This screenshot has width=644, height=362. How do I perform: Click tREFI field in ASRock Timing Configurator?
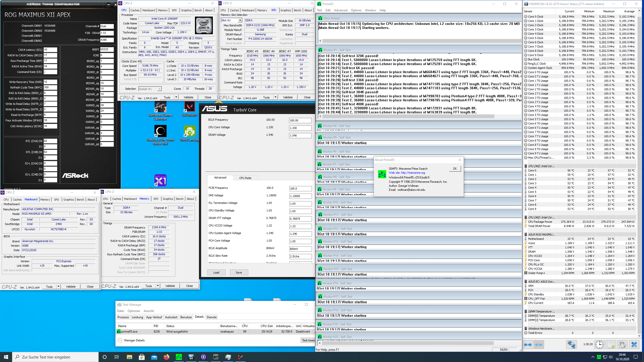click(107, 50)
